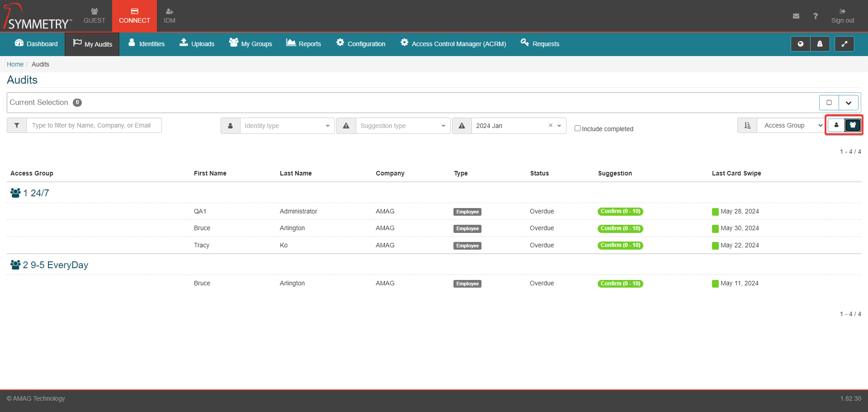Open the Dashboard menu item
Screen dimensions: 868x412
tap(36, 44)
